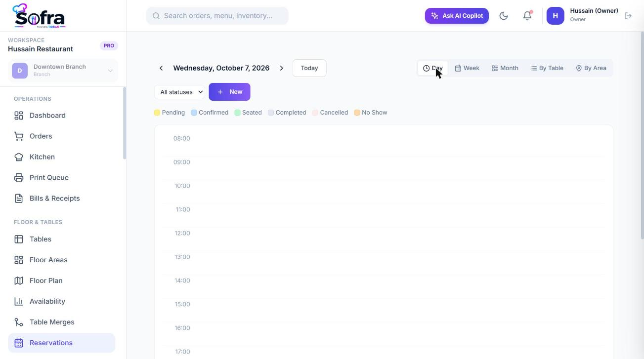Click the Seated green legend swatch
Viewport: 644px width, 359px height.
[238, 113]
